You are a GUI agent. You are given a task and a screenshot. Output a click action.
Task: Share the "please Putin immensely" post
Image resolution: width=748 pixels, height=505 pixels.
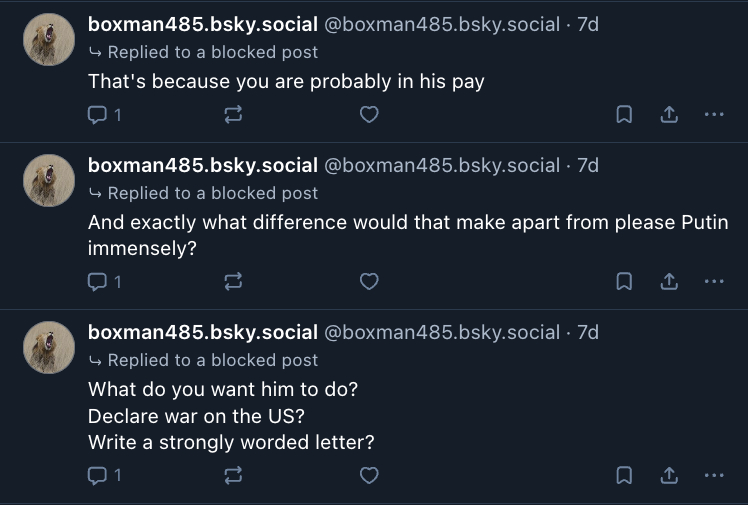[668, 282]
